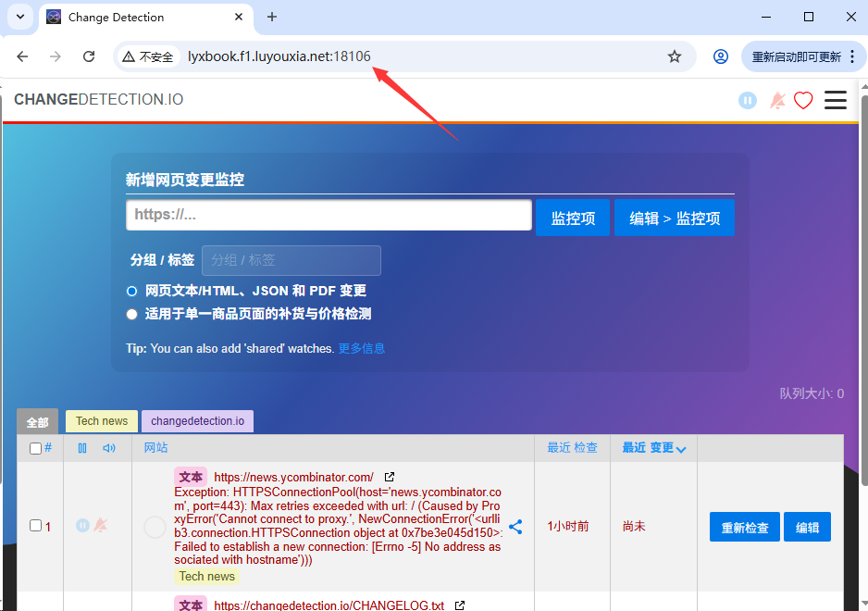Sort by the 最近 变更 column arrow
The height and width of the screenshot is (611, 868).
(681, 449)
